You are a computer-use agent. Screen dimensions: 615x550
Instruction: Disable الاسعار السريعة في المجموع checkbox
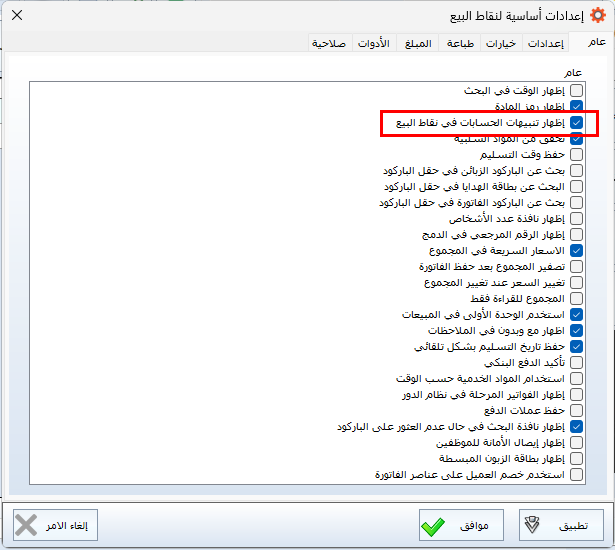[x=576, y=251]
